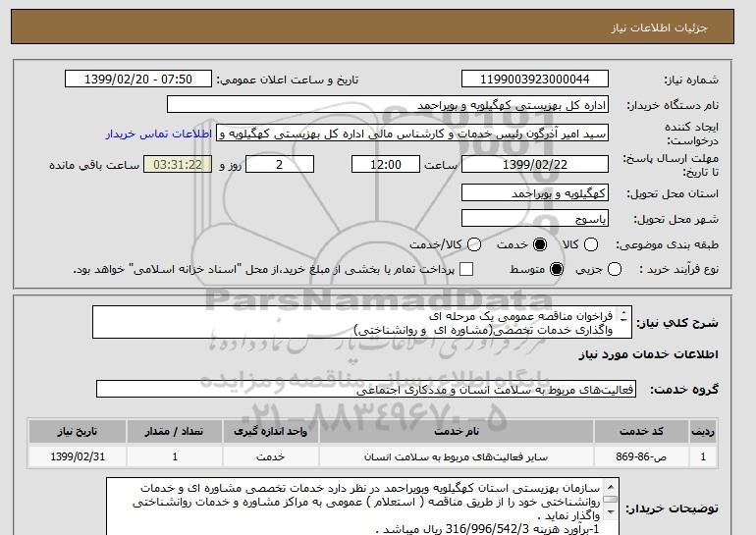Click the buyer organization name field

(x=388, y=105)
